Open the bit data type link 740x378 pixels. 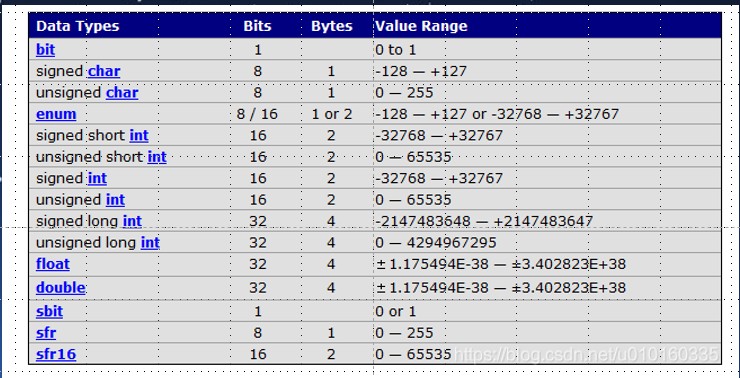coord(45,50)
